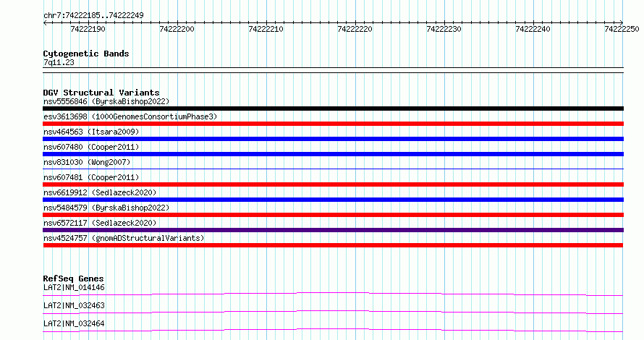This screenshot has height=340, width=644.
Task: Open LAT2|NM_032463 transcript label
Action: click(74, 305)
